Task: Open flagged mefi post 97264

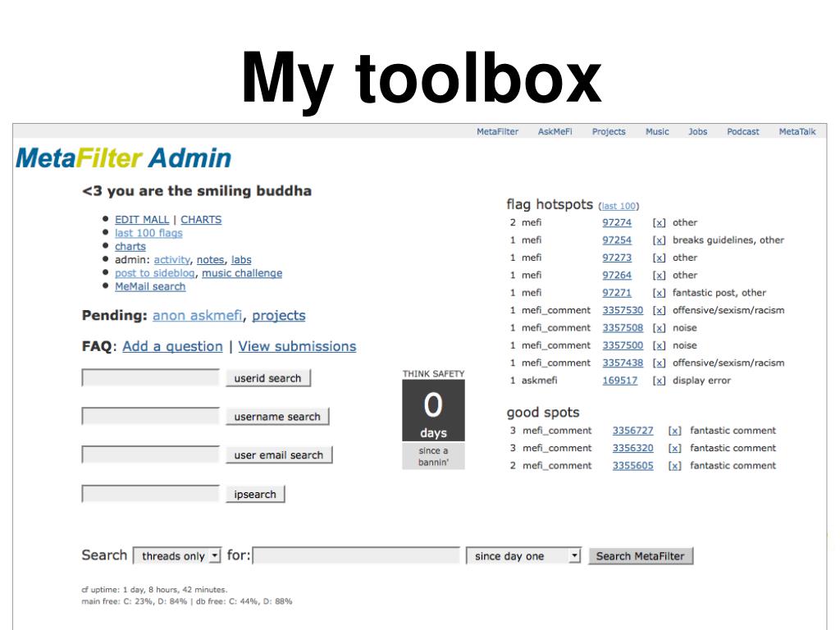Action: coord(617,276)
